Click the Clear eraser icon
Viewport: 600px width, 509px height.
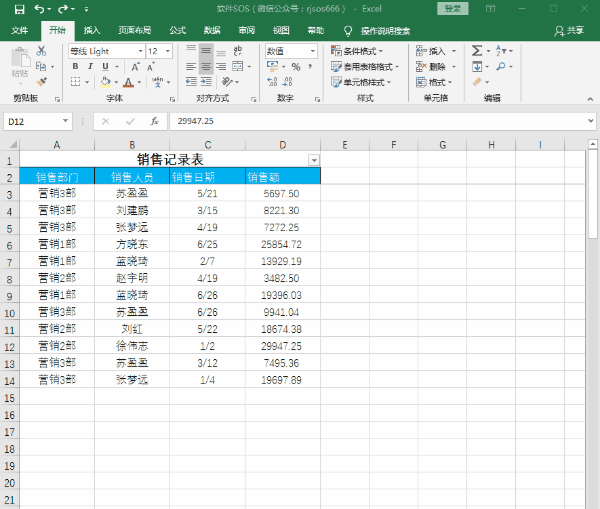(x=477, y=82)
